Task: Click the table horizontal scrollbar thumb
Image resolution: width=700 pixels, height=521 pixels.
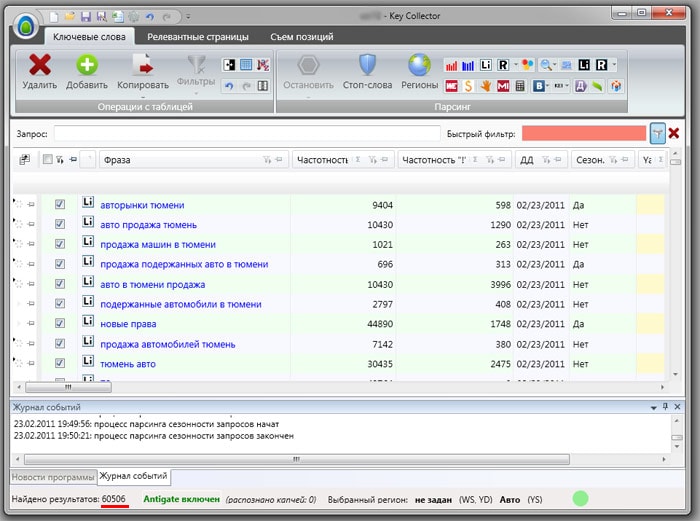Action: point(68,387)
